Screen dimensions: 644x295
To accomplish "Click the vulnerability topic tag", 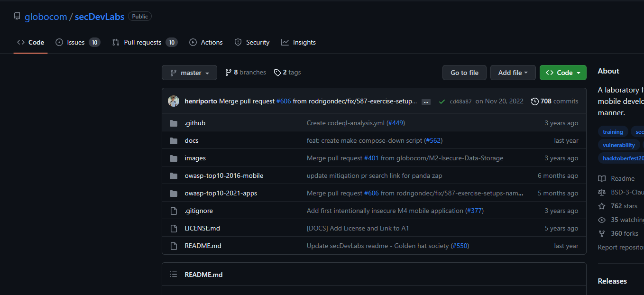I will (619, 145).
